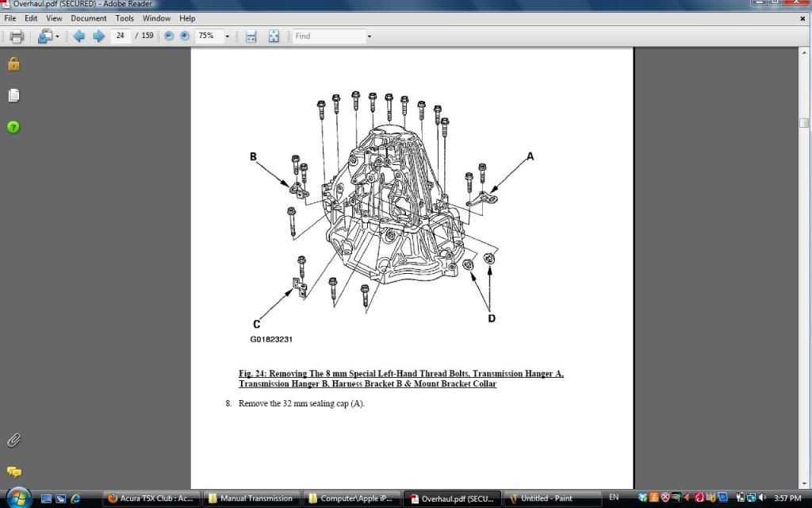Zoom in with the plus button
This screenshot has height=508, width=812.
(x=185, y=36)
